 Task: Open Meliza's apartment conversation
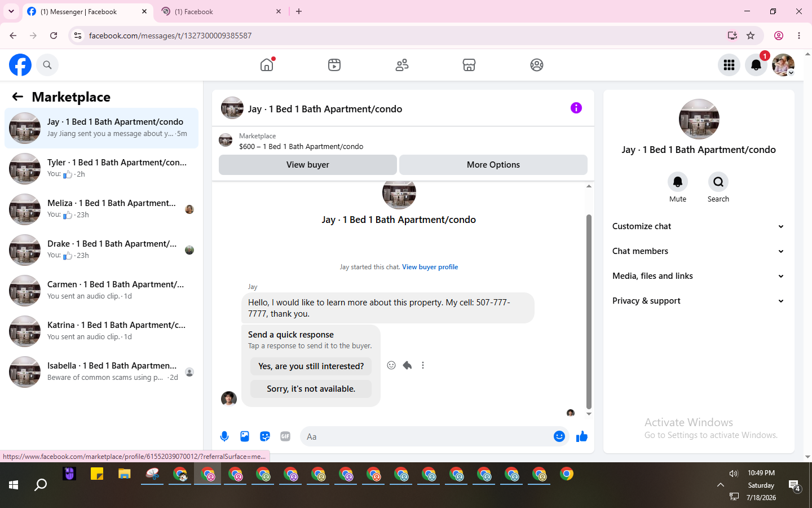101,209
